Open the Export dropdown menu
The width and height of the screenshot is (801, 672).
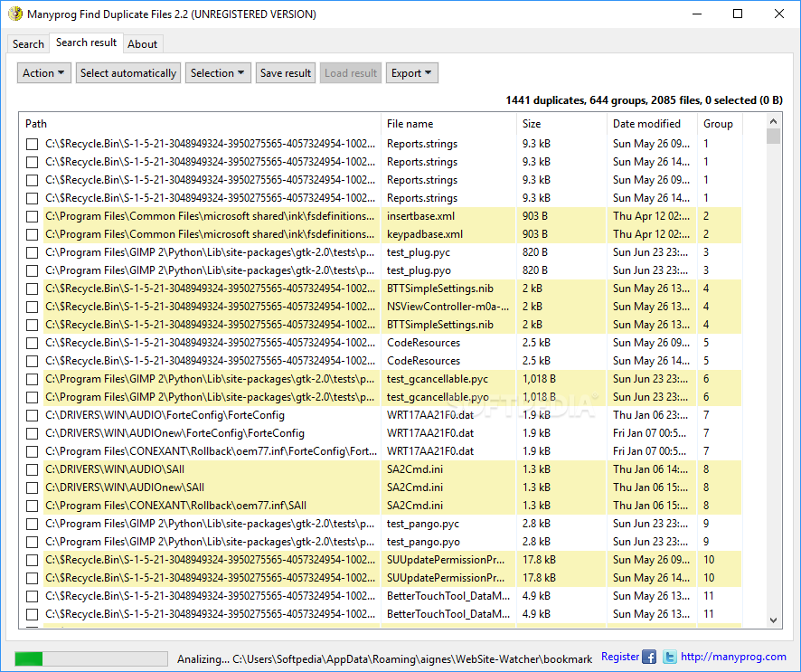tap(411, 73)
